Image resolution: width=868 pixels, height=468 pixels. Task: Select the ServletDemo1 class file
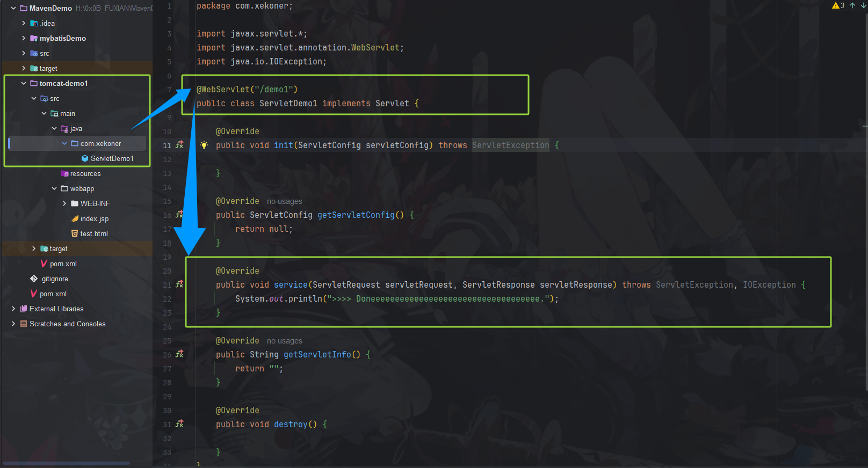[112, 158]
